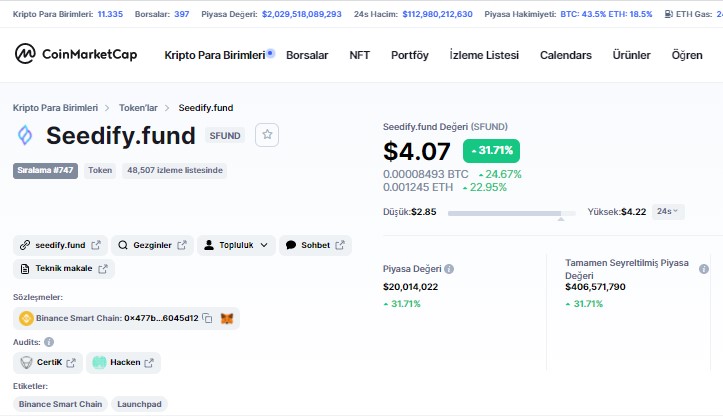Click the Token type badge
Image resolution: width=723 pixels, height=419 pixels.
coord(100,171)
